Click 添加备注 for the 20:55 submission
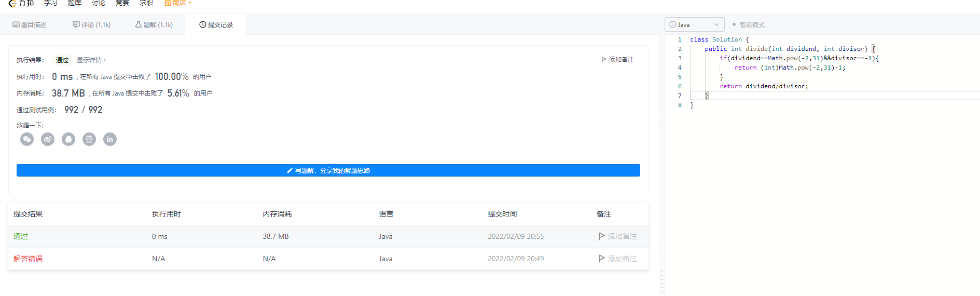This screenshot has height=296, width=980. (623, 236)
